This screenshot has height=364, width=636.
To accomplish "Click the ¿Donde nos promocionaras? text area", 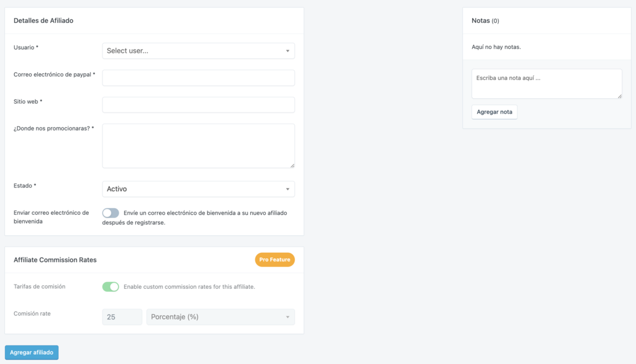I will click(198, 145).
